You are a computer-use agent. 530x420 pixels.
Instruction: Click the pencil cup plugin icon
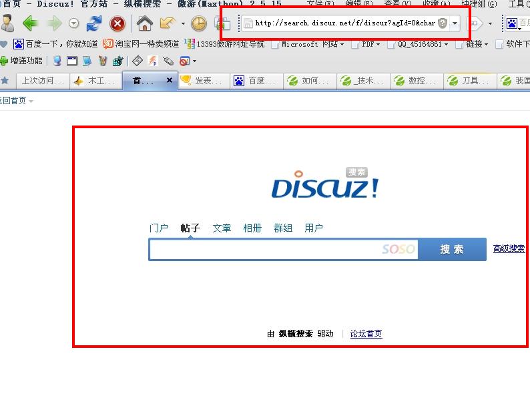click(x=102, y=61)
